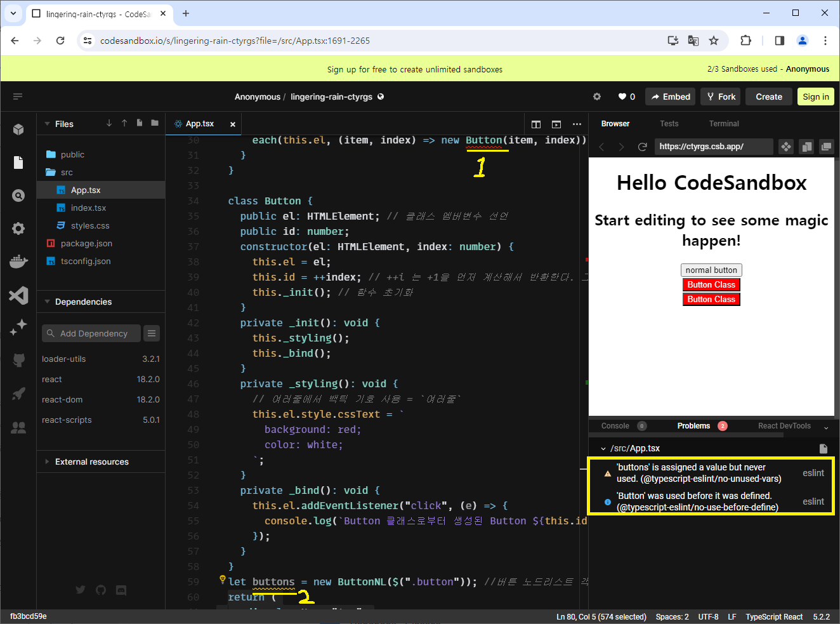Click the GitHub icon in sidebar footer

[x=101, y=590]
